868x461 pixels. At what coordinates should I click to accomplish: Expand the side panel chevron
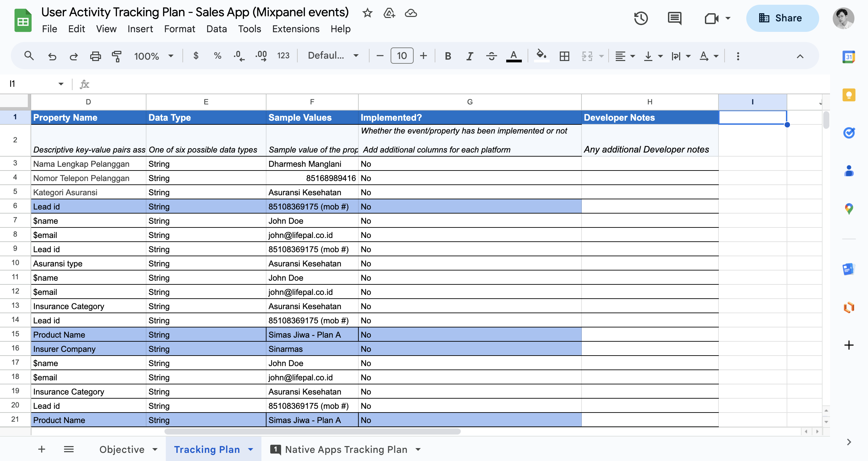pyautogui.click(x=849, y=442)
